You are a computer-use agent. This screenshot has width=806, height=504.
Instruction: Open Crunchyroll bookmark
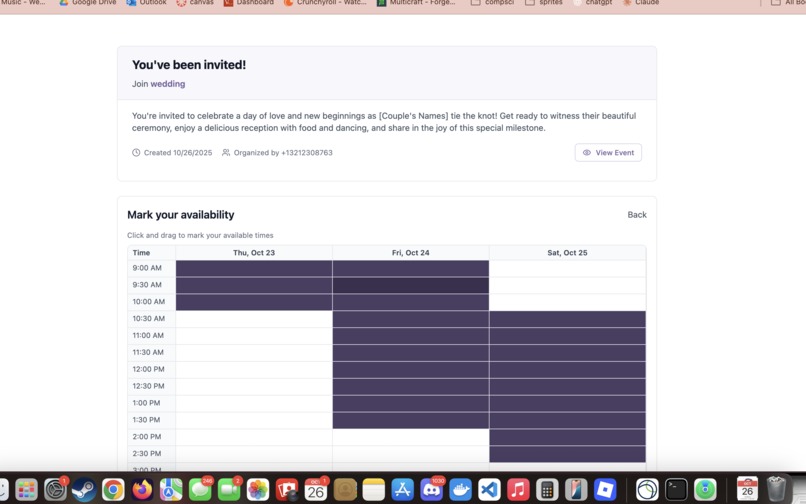(325, 3)
